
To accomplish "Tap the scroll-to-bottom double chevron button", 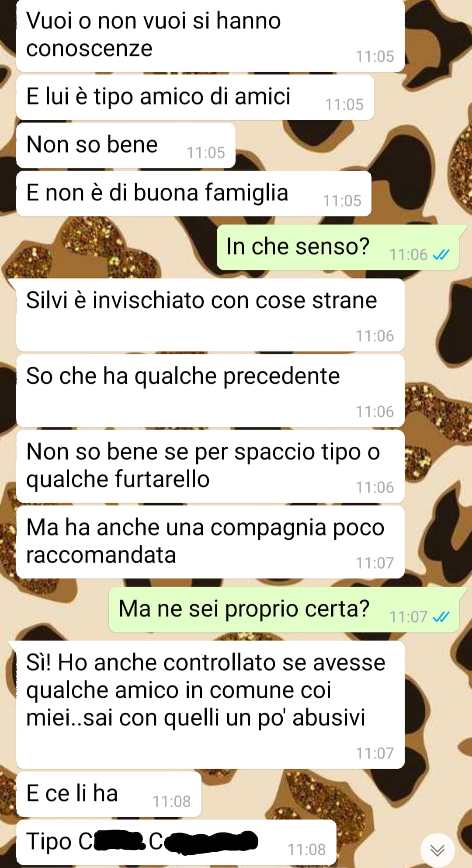I will pyautogui.click(x=437, y=850).
